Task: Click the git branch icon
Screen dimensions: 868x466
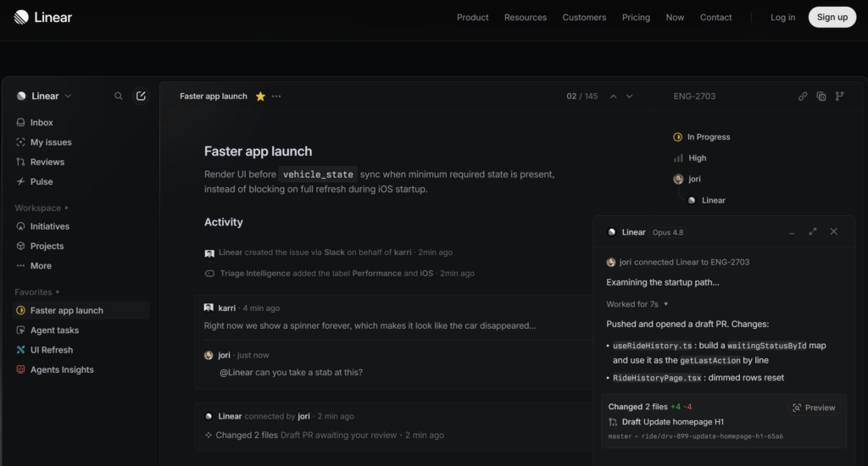Action: (840, 97)
